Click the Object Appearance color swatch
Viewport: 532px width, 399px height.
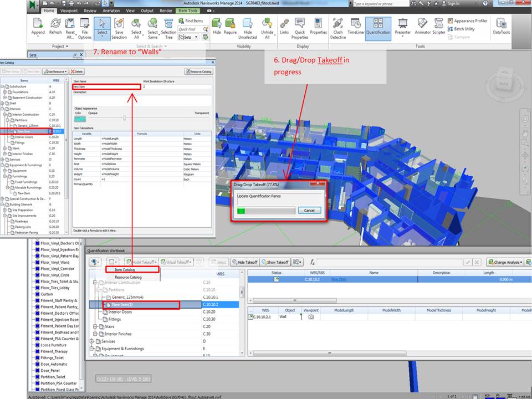tap(80, 119)
